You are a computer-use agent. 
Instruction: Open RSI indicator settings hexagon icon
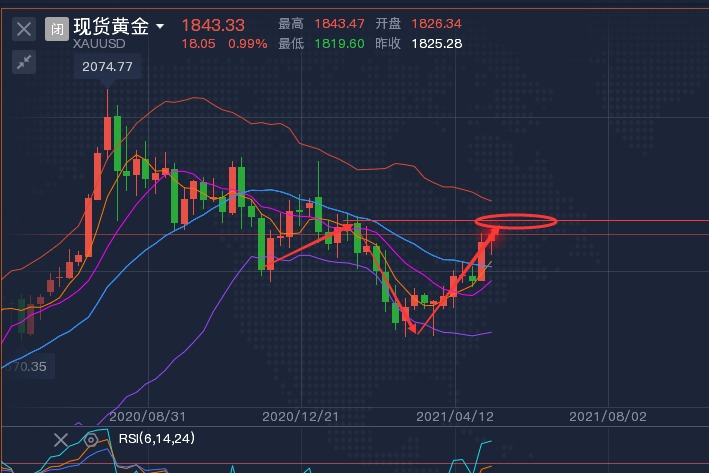91,440
